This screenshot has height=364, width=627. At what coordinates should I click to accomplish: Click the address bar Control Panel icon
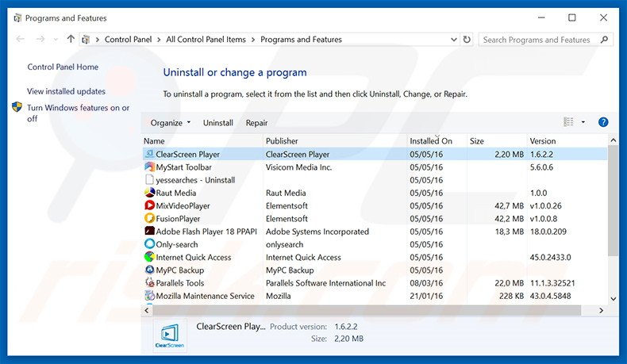86,40
